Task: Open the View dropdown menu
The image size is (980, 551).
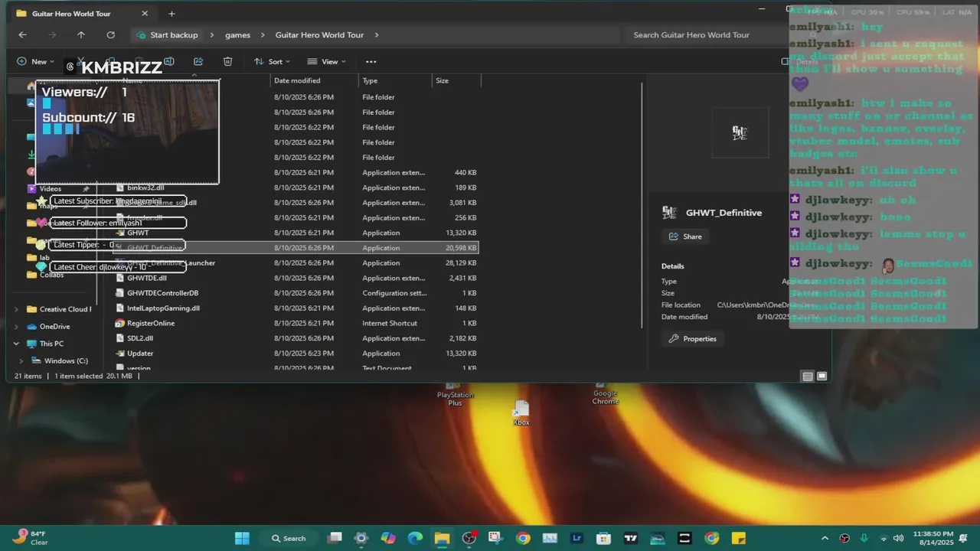Action: (x=326, y=61)
